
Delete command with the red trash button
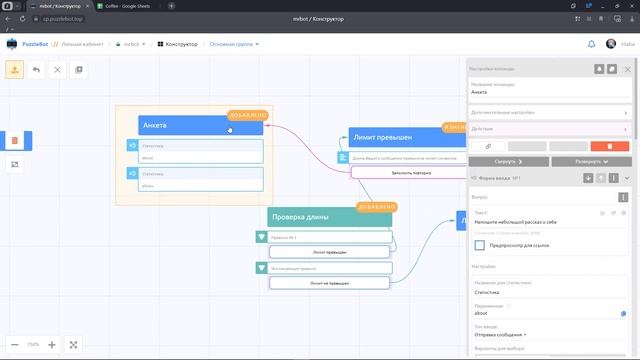click(610, 146)
